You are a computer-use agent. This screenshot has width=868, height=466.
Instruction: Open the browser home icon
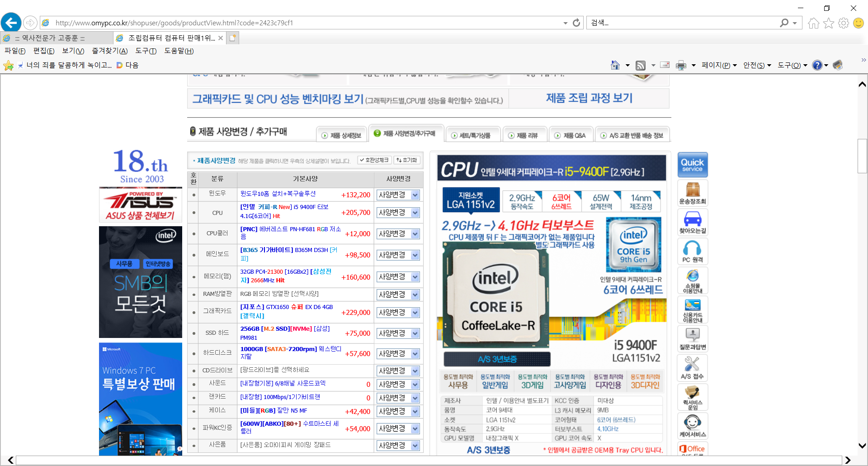813,23
